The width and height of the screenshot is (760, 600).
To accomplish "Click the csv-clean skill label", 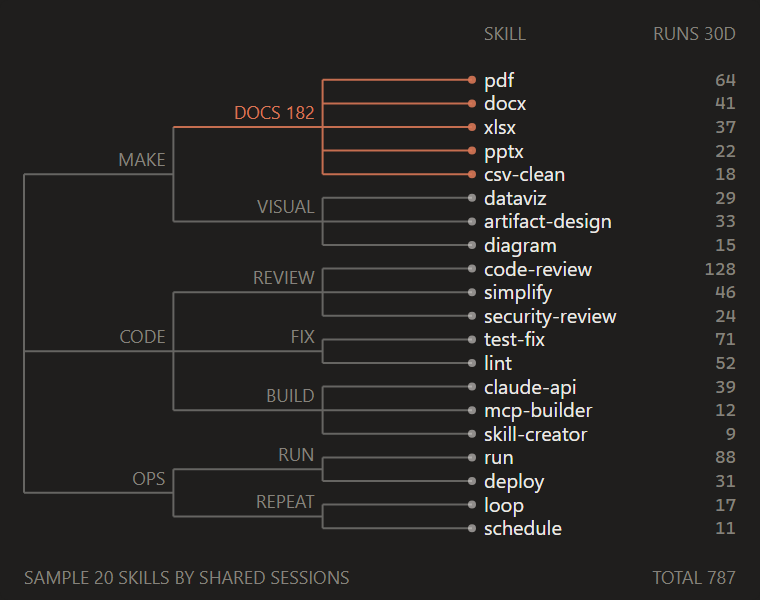I will click(524, 174).
